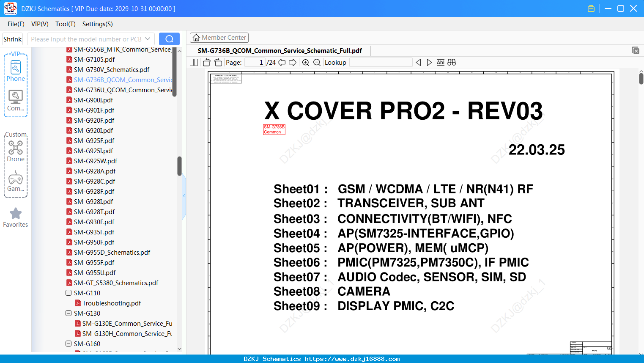The image size is (644, 363).
Task: Open the Drone category
Action: click(x=16, y=151)
